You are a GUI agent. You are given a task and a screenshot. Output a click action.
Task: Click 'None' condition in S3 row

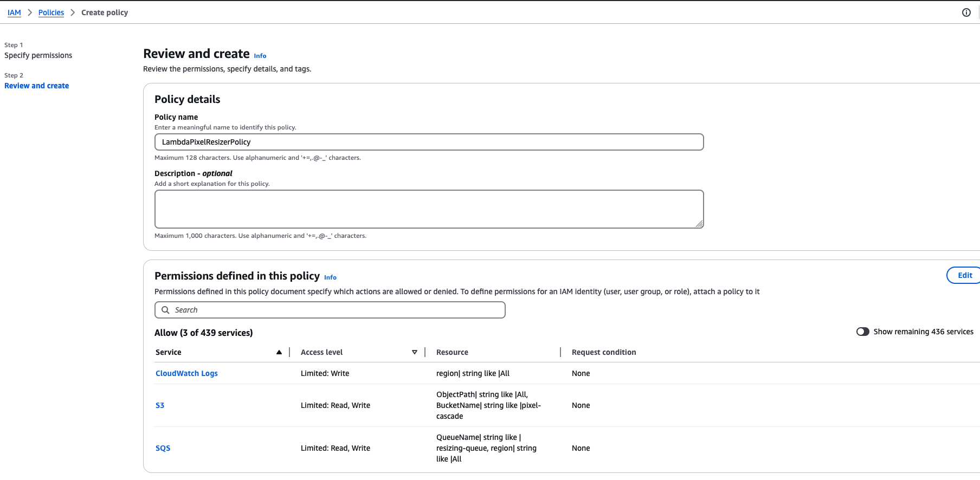point(581,405)
